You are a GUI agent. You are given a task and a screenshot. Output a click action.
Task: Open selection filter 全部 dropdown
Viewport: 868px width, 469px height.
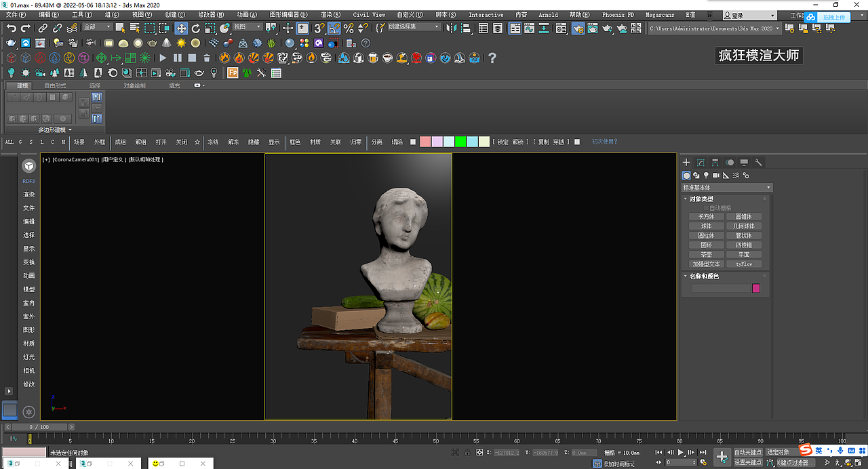(97, 27)
